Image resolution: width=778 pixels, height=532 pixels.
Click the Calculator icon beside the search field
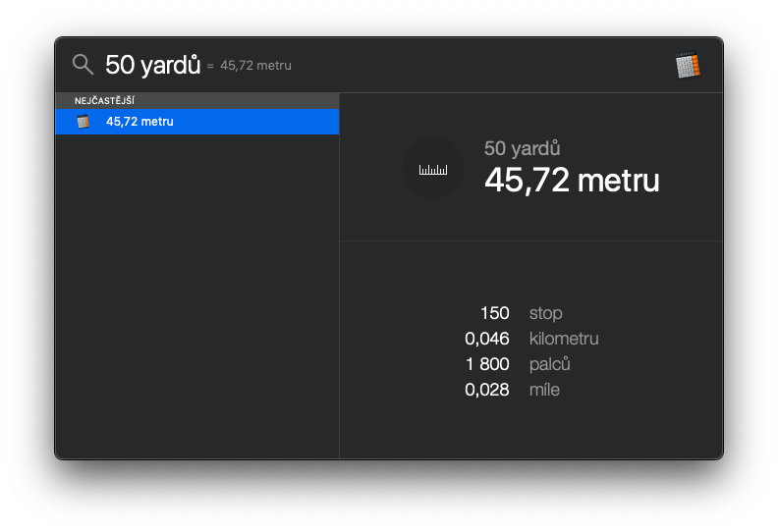pos(688,66)
